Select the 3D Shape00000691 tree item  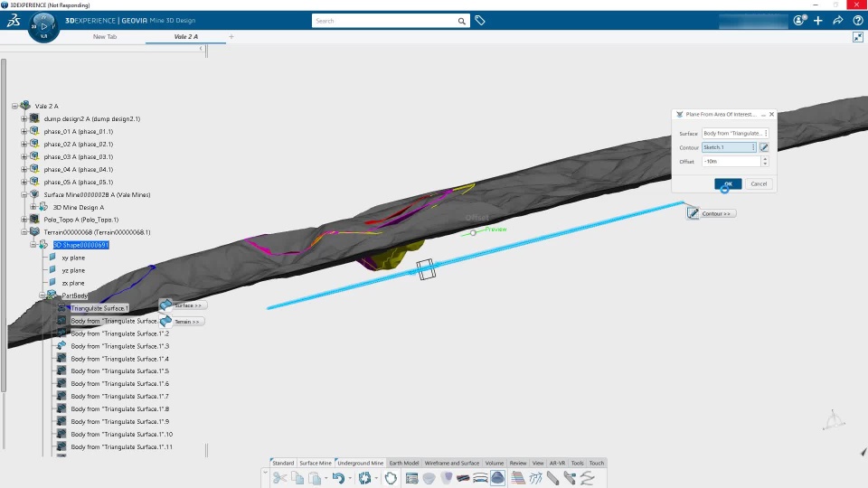pos(80,245)
